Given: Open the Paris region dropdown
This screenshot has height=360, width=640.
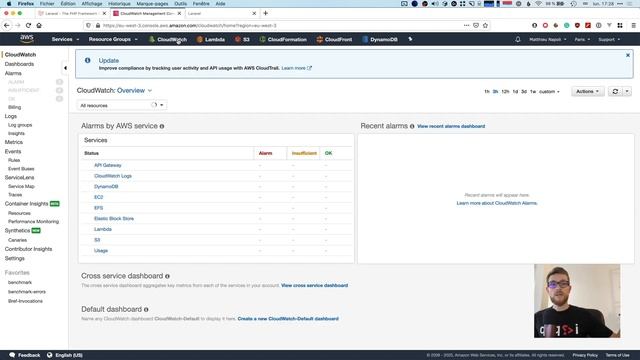Looking at the screenshot, I should tap(582, 40).
